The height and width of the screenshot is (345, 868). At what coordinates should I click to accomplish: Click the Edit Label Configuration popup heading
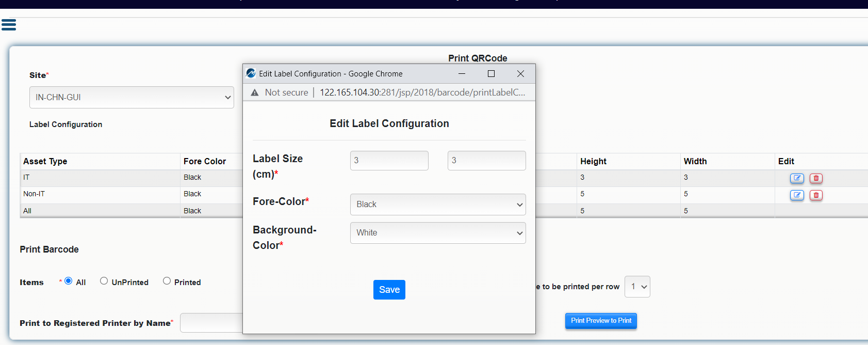coord(389,123)
